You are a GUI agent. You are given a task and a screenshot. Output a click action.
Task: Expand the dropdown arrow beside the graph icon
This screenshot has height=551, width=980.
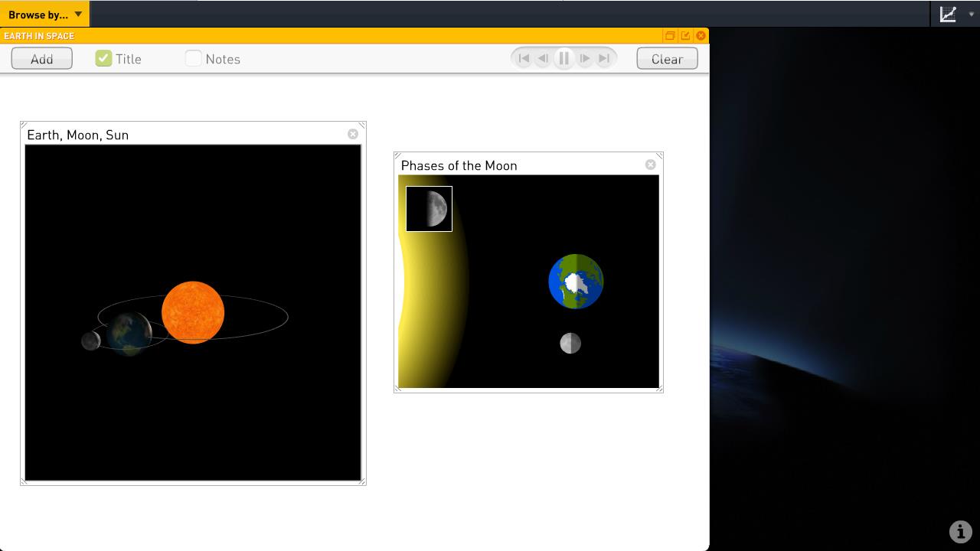[972, 15]
